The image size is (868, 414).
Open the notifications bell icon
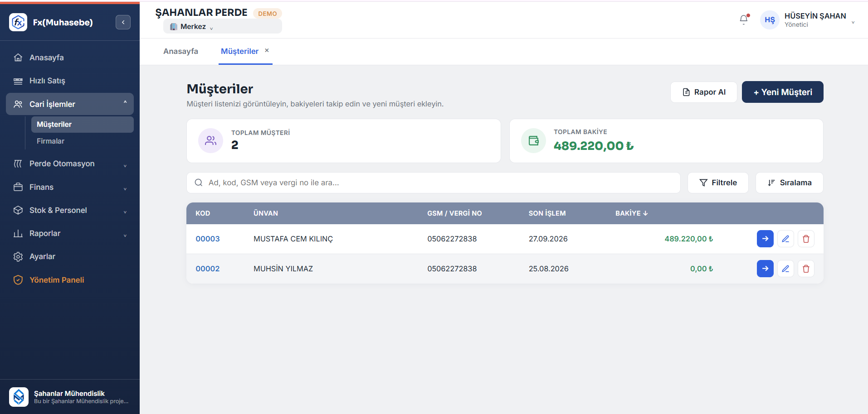click(744, 19)
